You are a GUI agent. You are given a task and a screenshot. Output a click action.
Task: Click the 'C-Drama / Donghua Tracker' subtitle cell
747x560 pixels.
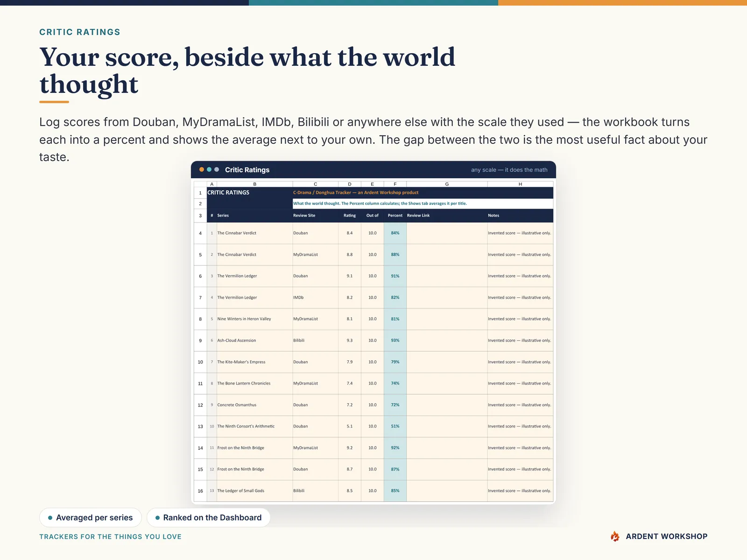point(423,193)
